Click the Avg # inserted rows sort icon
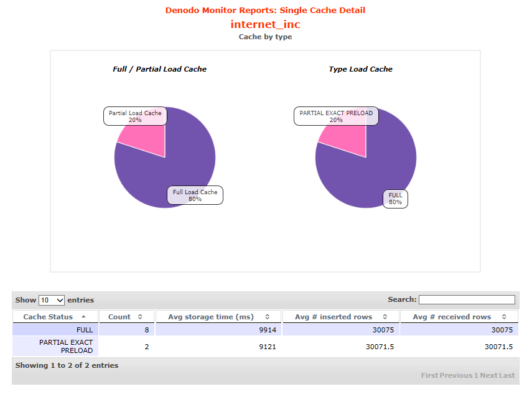 point(385,317)
